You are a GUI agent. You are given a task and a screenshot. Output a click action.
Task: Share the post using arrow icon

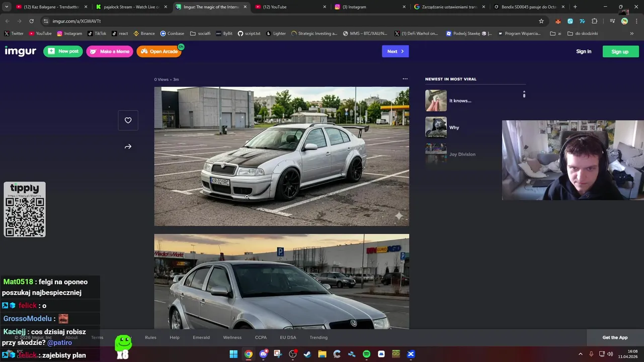pyautogui.click(x=128, y=147)
